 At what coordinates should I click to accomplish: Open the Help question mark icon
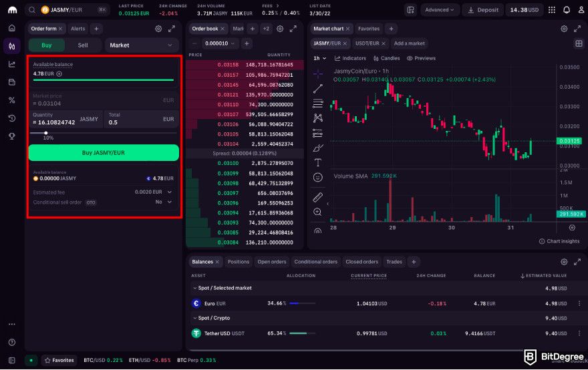12,342
